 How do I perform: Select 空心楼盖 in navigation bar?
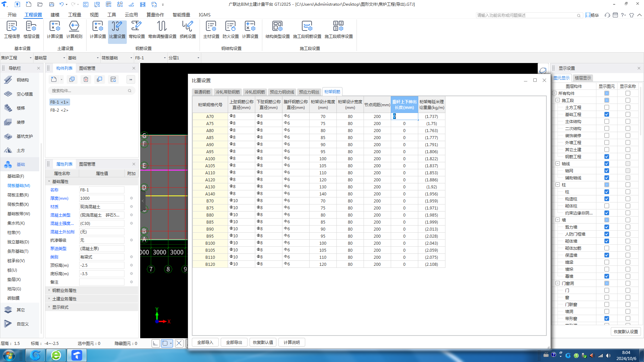pyautogui.click(x=19, y=94)
